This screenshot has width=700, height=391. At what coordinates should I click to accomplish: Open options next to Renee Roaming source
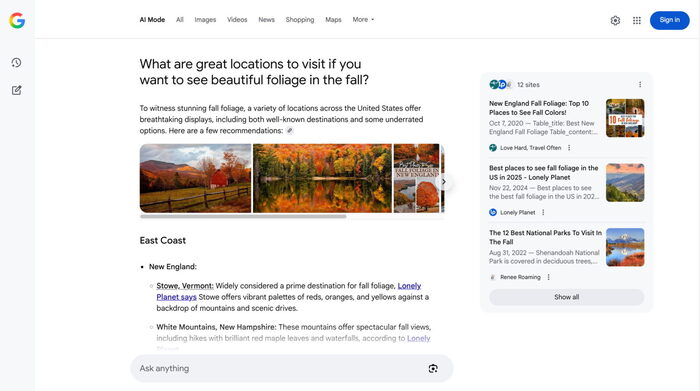click(x=548, y=277)
